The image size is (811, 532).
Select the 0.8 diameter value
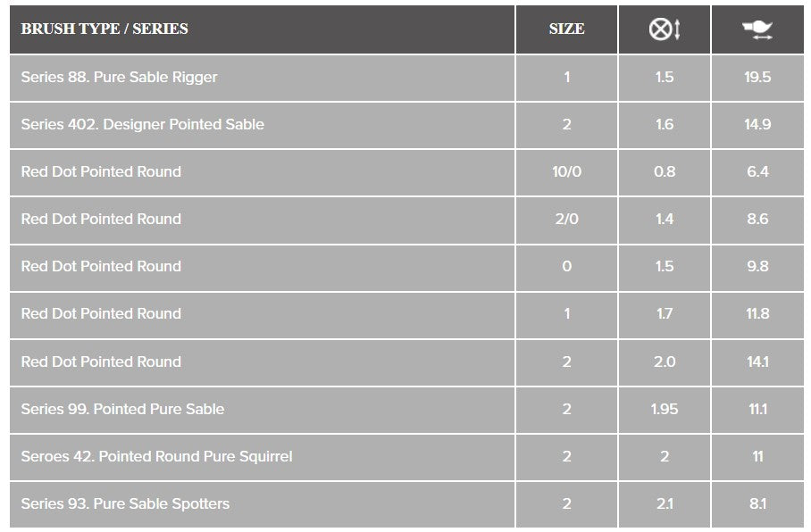665,171
